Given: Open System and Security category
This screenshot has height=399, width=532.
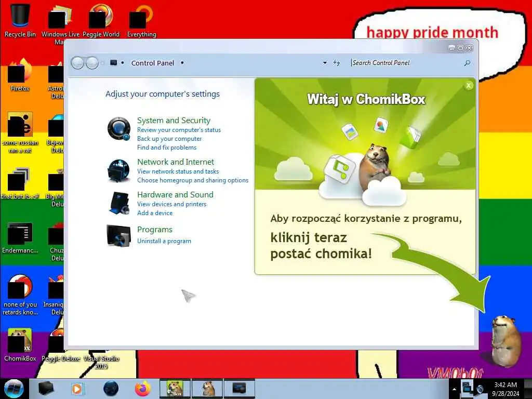Looking at the screenshot, I should tap(174, 121).
